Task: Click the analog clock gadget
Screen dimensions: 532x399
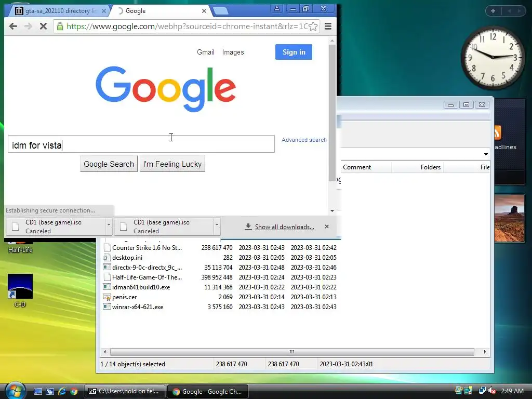Action: 493,57
